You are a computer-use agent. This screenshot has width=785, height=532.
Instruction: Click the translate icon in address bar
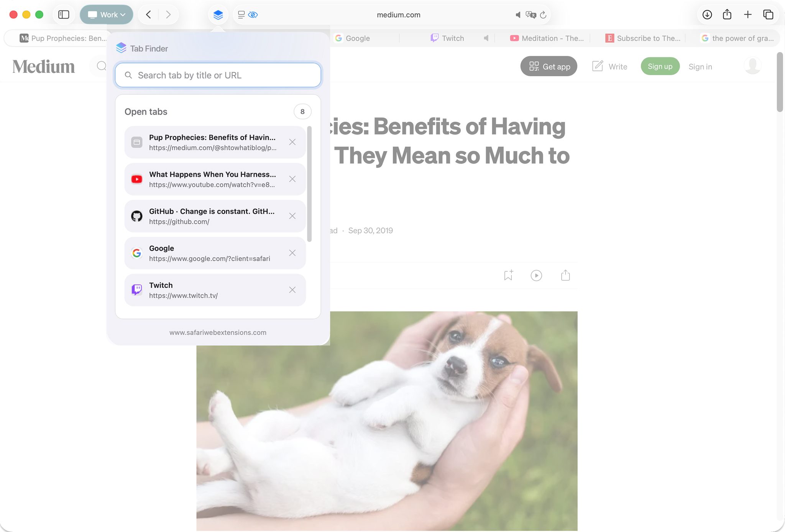coord(530,15)
